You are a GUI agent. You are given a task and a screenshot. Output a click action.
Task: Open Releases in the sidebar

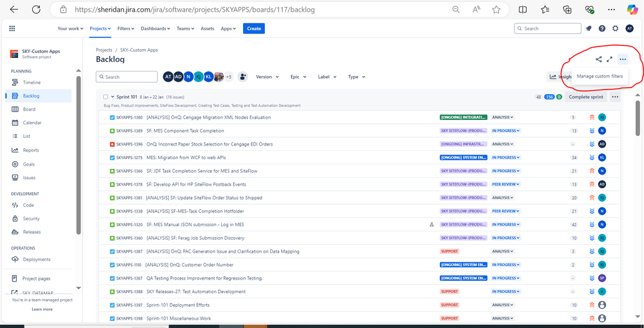pos(32,232)
